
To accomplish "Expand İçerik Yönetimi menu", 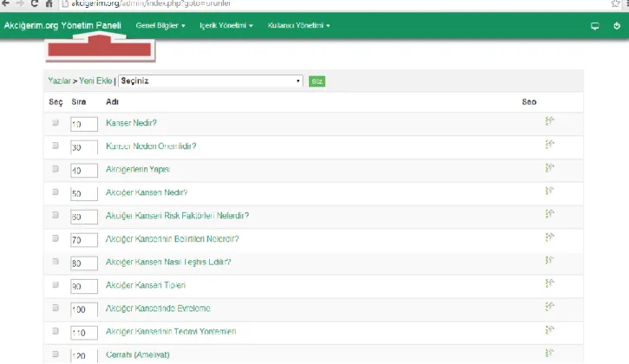I will pyautogui.click(x=226, y=26).
